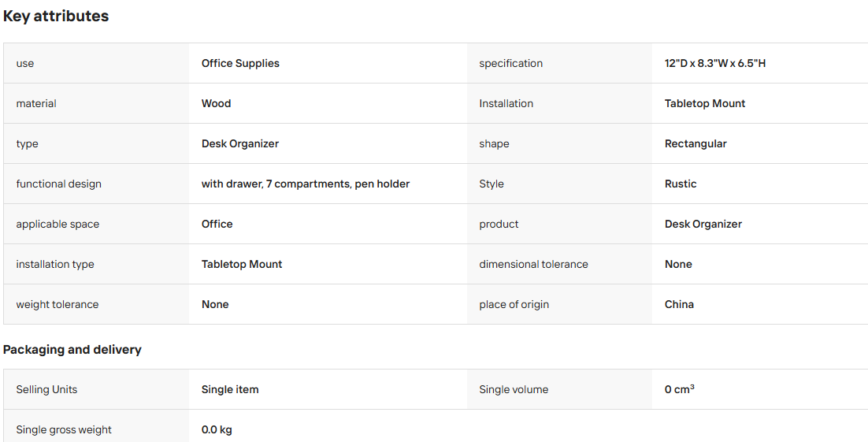Click the Rustic style value
This screenshot has height=442, width=868.
pyautogui.click(x=681, y=184)
